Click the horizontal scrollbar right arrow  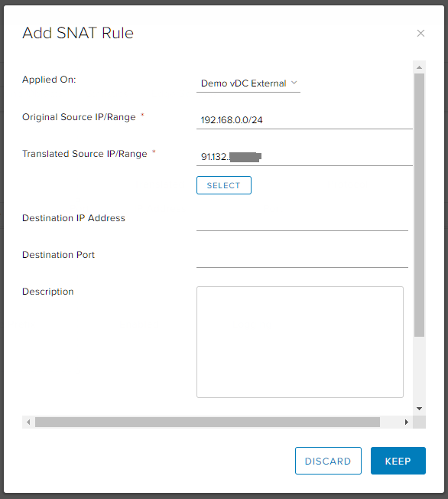(x=407, y=422)
